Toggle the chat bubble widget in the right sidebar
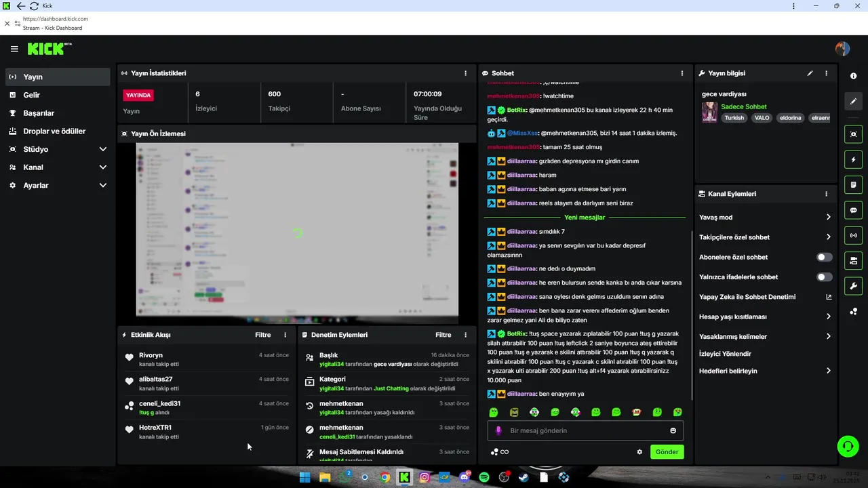This screenshot has width=868, height=488. [853, 210]
